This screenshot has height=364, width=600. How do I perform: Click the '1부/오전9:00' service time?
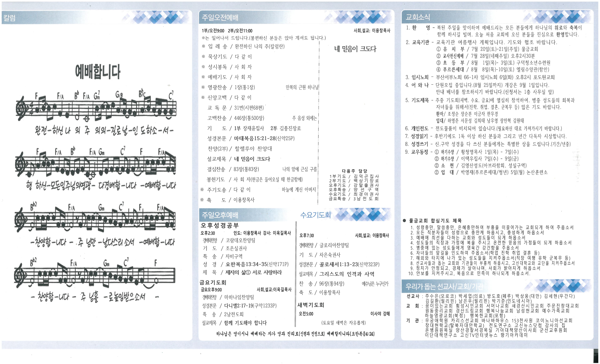pos(213,31)
